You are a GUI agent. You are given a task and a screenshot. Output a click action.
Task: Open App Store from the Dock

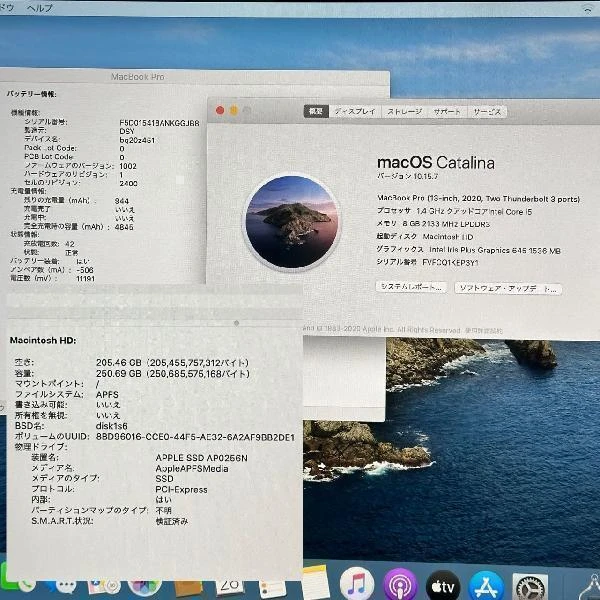(486, 587)
